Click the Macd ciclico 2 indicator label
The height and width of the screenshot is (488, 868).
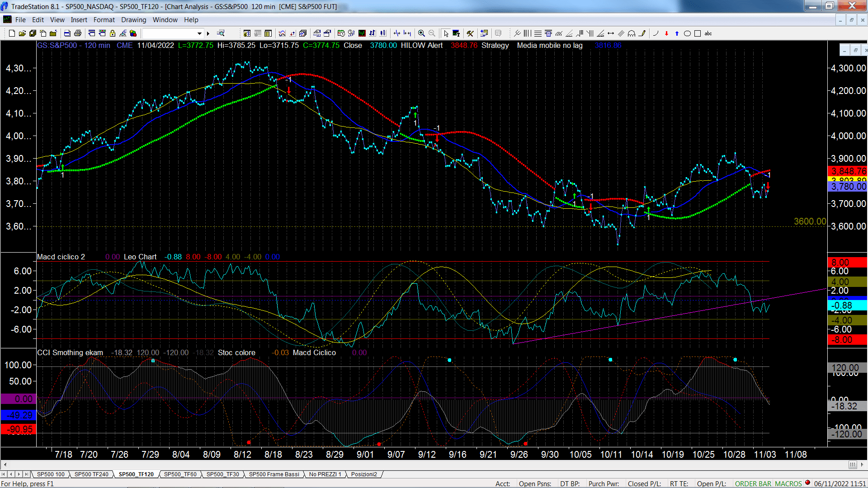pyautogui.click(x=61, y=257)
